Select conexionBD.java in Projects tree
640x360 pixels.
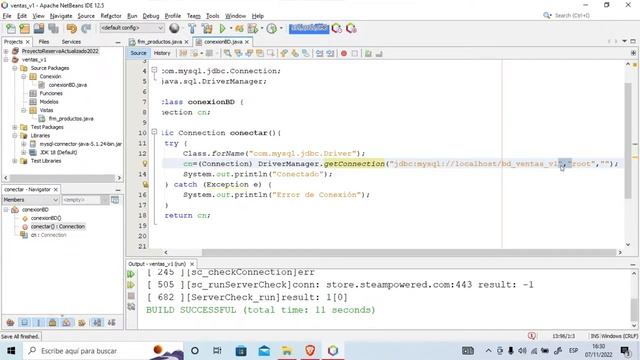[68, 85]
